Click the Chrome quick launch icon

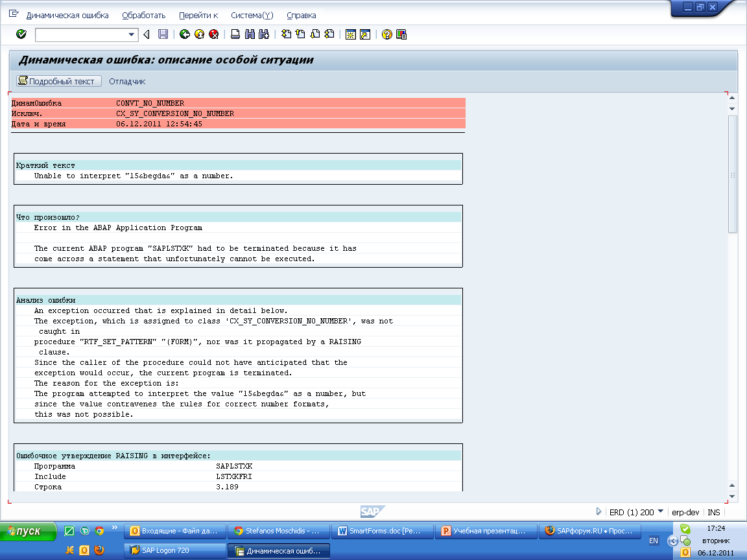coord(99,530)
